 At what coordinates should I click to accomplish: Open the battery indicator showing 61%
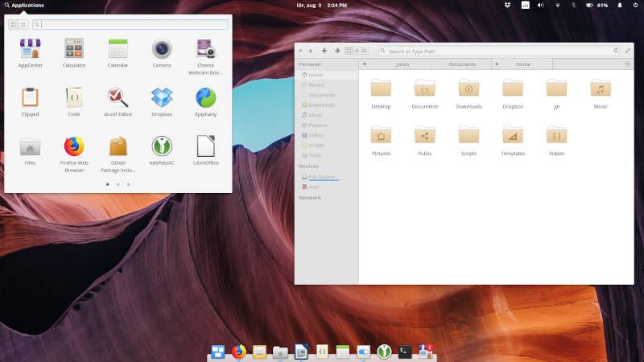coord(597,6)
